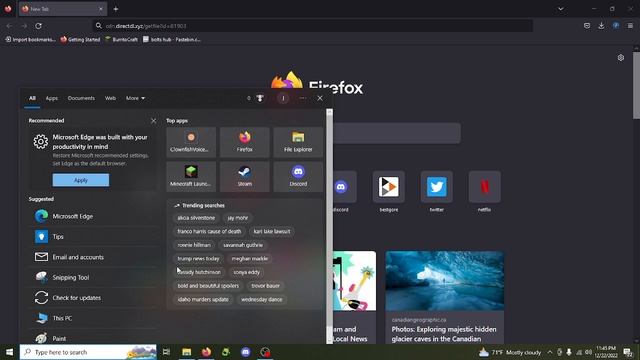Image resolution: width=640 pixels, height=360 pixels.
Task: Search trending term jay mohr
Action: (x=238, y=218)
